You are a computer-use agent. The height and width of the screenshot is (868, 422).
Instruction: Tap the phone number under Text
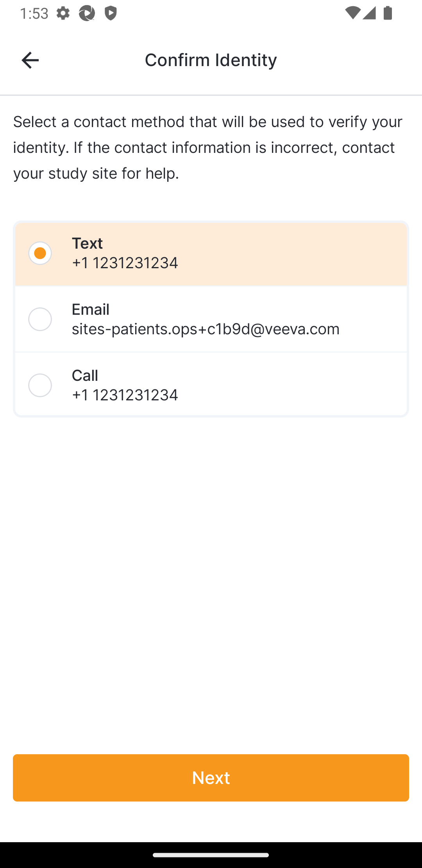click(125, 263)
